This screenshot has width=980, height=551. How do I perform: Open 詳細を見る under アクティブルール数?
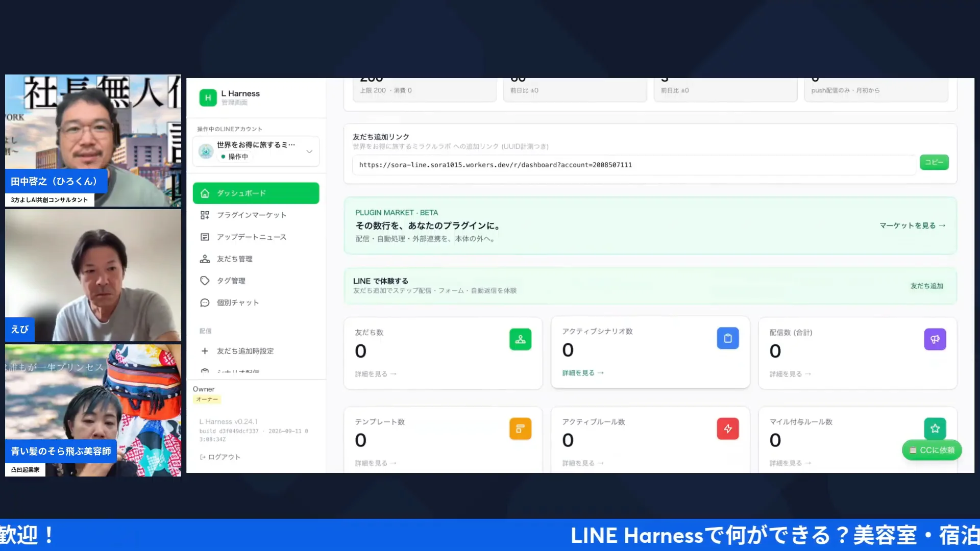(x=583, y=463)
